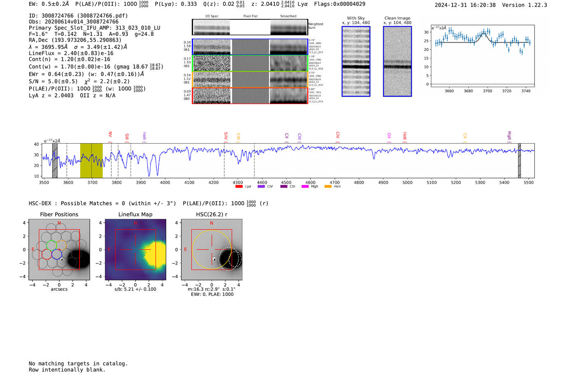Click the yellow highlighted band in the spectrum
Viewport: 576px width, 392px height.
coord(91,161)
